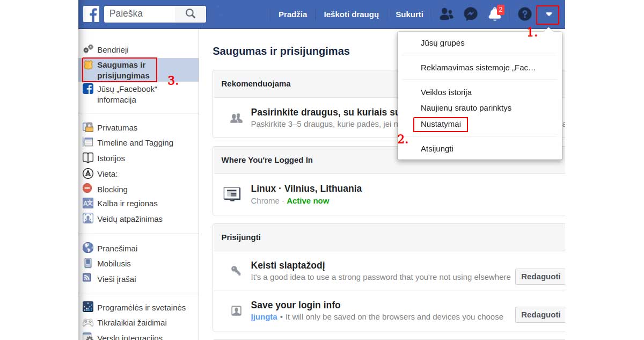The height and width of the screenshot is (340, 644).
Task: Open notifications bell icon
Action: point(495,15)
